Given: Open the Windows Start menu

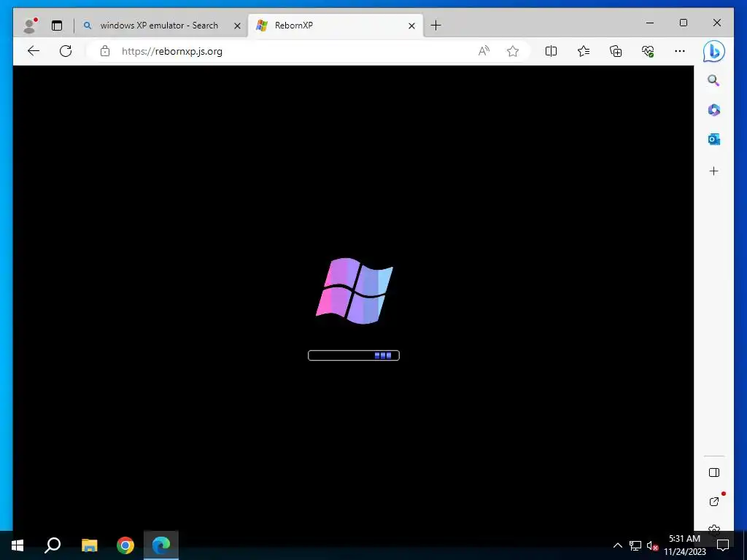Looking at the screenshot, I should pos(18,545).
